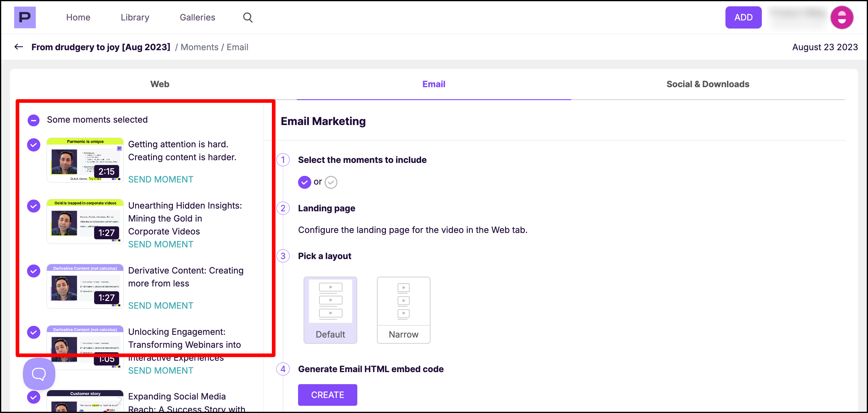Open the Social & Downloads tab

click(708, 84)
